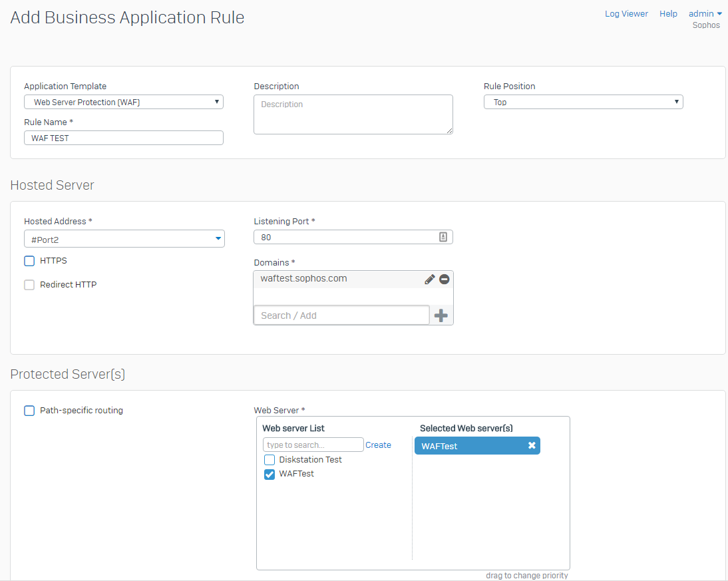Image resolution: width=728 pixels, height=581 pixels.
Task: Check the Diskstation Test web server
Action: click(x=270, y=460)
